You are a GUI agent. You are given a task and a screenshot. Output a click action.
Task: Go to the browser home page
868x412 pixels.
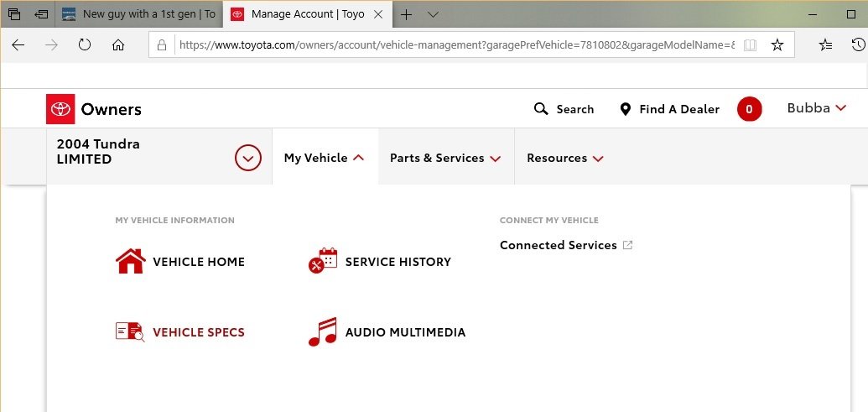click(x=118, y=44)
